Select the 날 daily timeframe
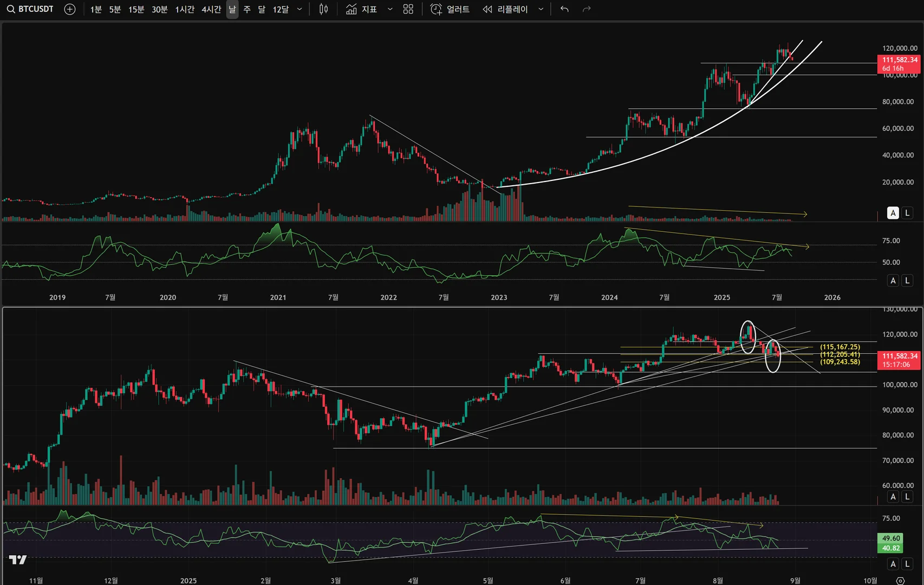Image resolution: width=924 pixels, height=585 pixels. tap(232, 9)
